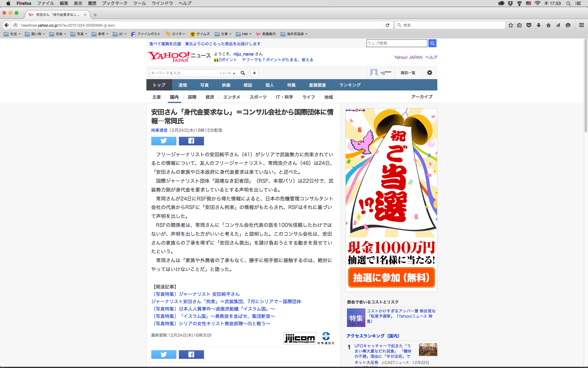Open Firefox downloads arrow icon

[x=538, y=25]
